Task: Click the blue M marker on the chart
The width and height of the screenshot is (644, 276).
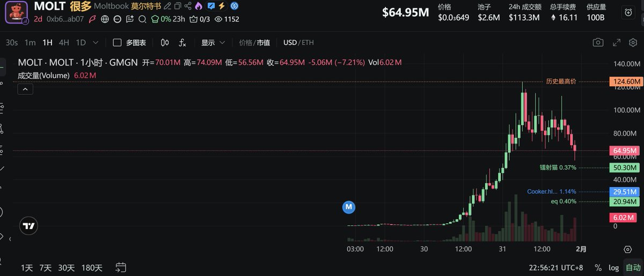Action: point(349,206)
